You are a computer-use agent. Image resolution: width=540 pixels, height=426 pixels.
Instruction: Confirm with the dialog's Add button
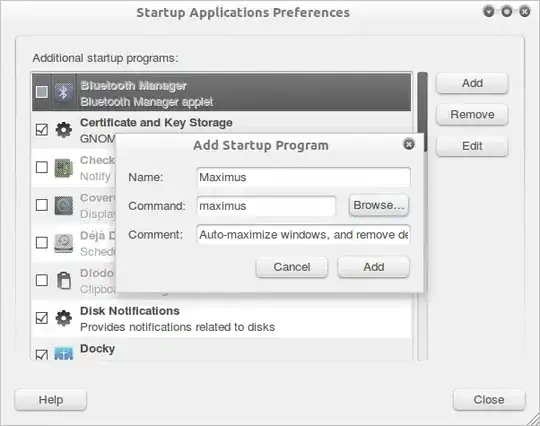(374, 267)
